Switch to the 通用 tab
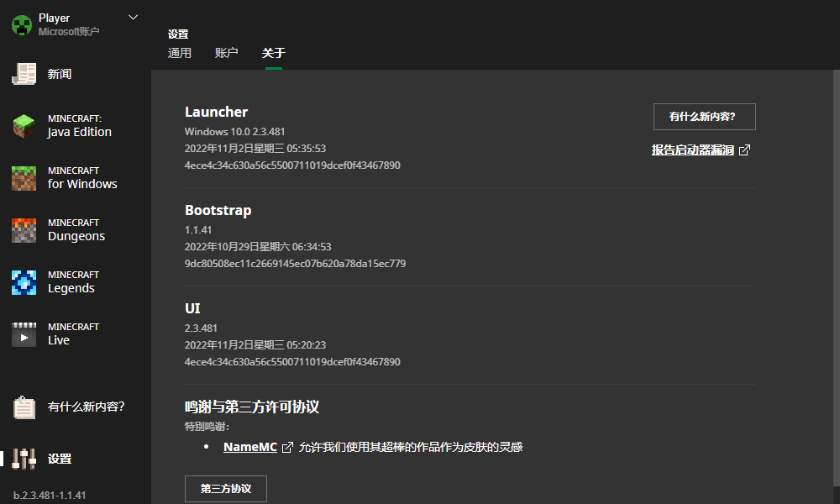The image size is (840, 504). [x=180, y=53]
